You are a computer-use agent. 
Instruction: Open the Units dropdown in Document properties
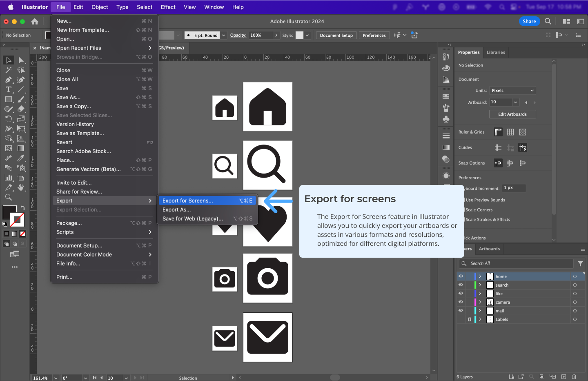pyautogui.click(x=512, y=90)
